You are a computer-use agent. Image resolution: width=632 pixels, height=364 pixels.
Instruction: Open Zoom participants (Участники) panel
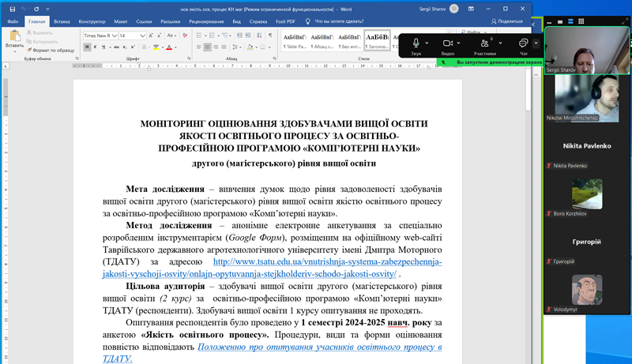483,43
